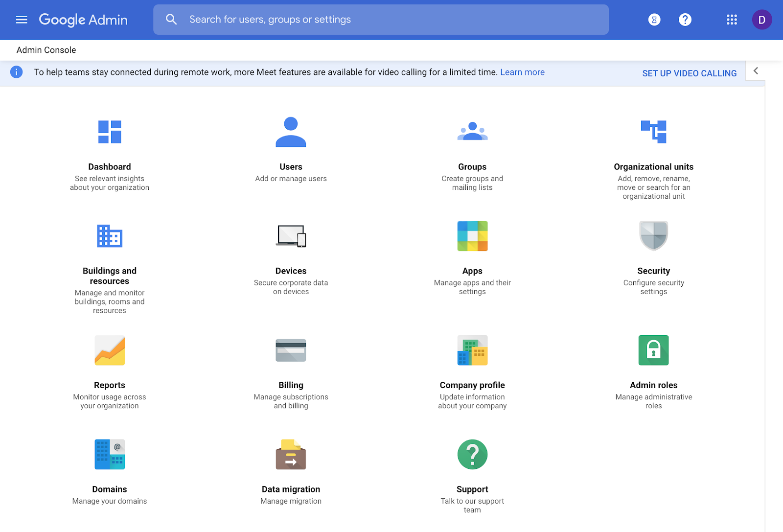Image resolution: width=783 pixels, height=532 pixels.
Task: Click the Google Admin logo
Action: click(83, 20)
